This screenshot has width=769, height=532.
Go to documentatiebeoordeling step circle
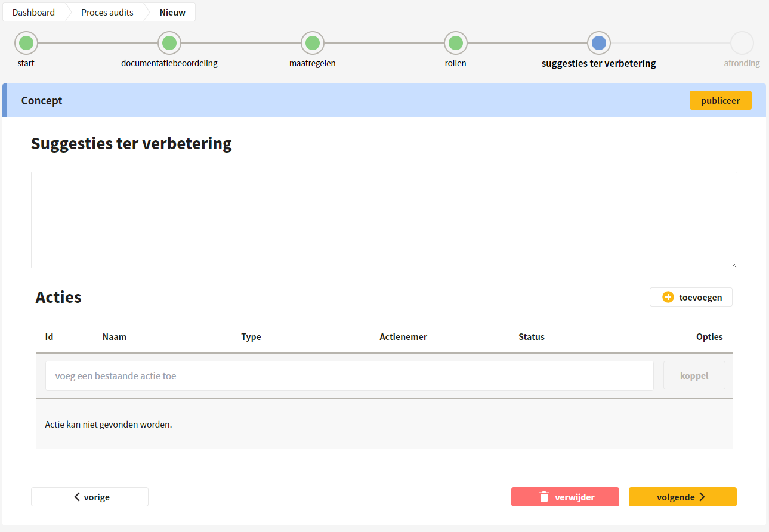(x=169, y=43)
